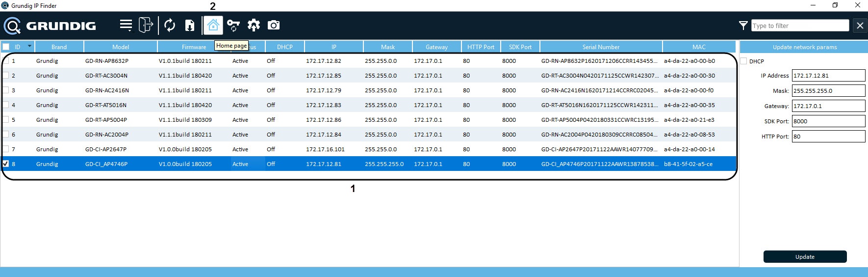Viewport: 868px width, 277px height.
Task: Clear the filter with X button
Action: click(x=860, y=26)
